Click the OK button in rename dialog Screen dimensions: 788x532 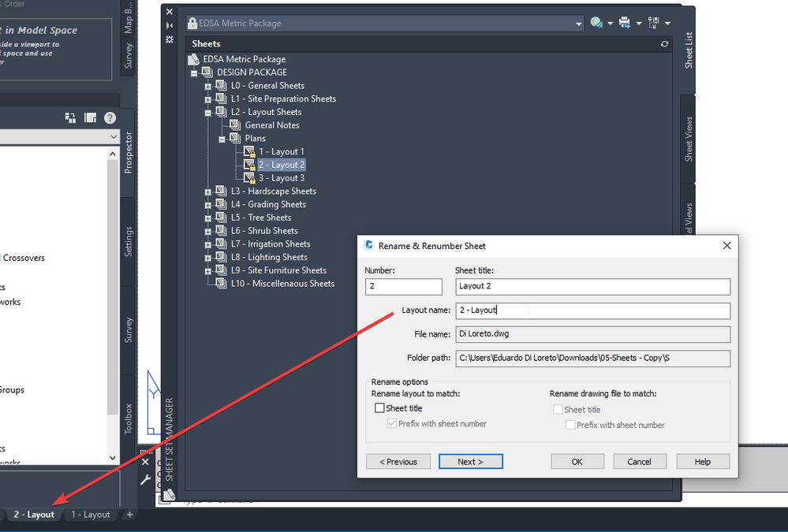(577, 462)
